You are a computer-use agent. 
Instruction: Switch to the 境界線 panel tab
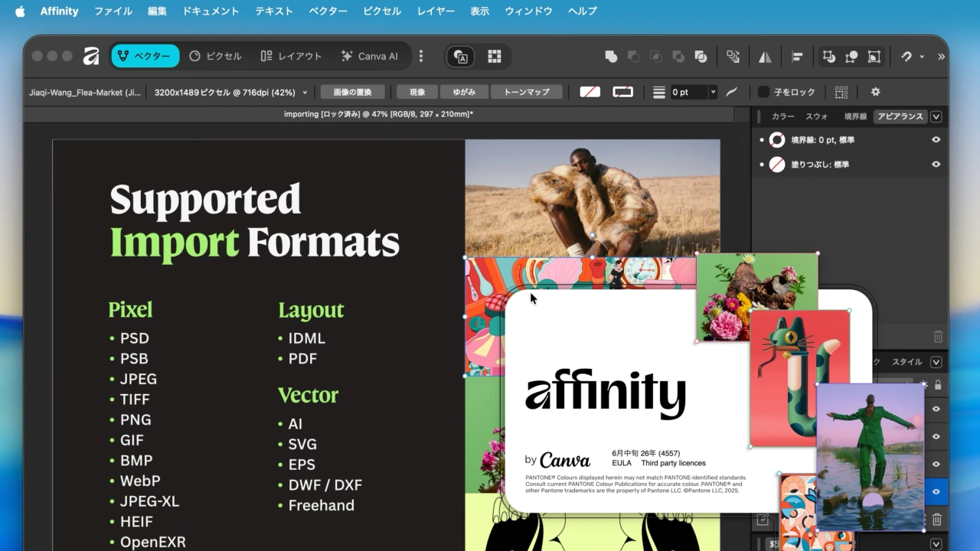click(855, 116)
